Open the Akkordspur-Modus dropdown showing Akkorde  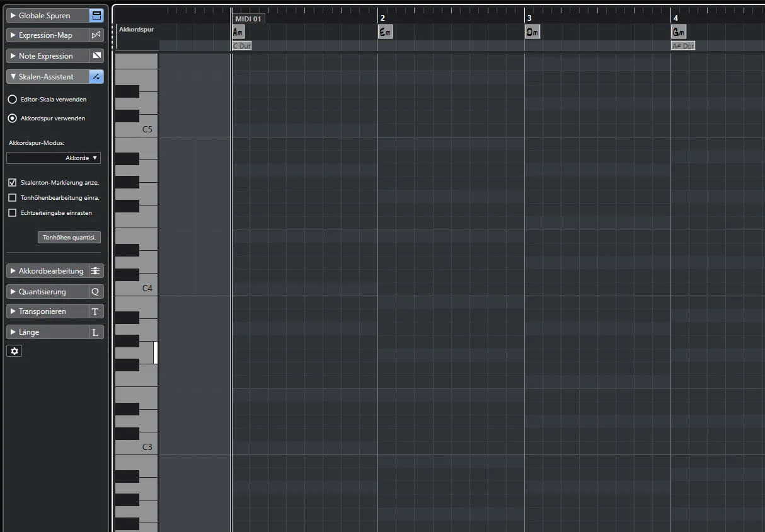54,158
